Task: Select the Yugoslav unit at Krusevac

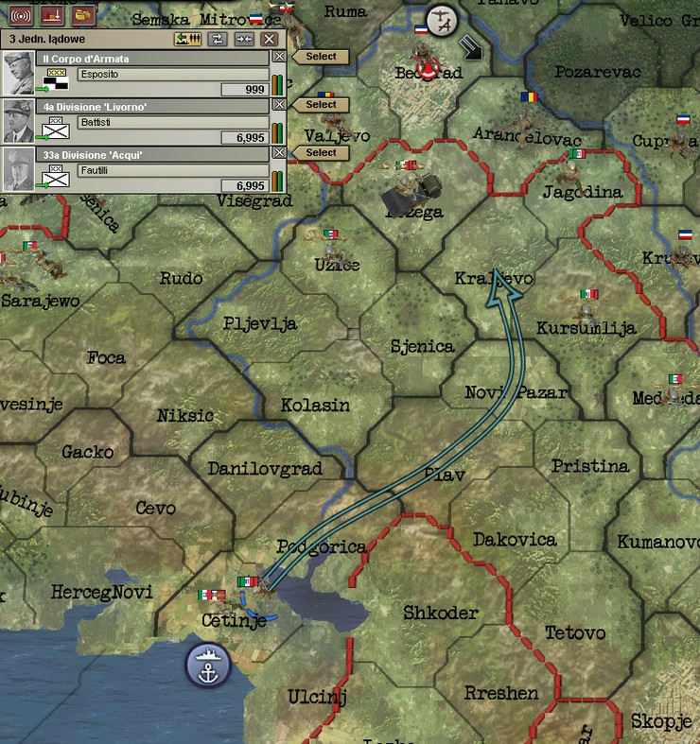Action: (682, 256)
